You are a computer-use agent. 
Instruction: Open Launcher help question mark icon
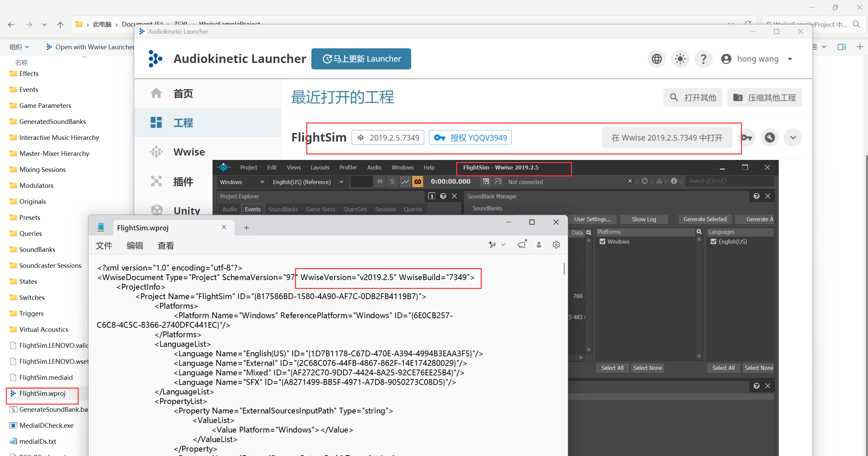tap(703, 59)
